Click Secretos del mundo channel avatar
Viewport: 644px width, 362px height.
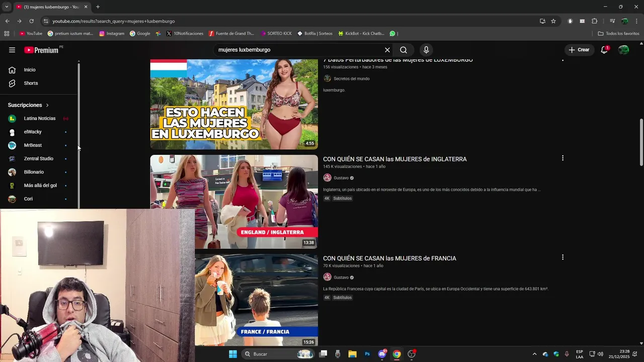coord(327,78)
